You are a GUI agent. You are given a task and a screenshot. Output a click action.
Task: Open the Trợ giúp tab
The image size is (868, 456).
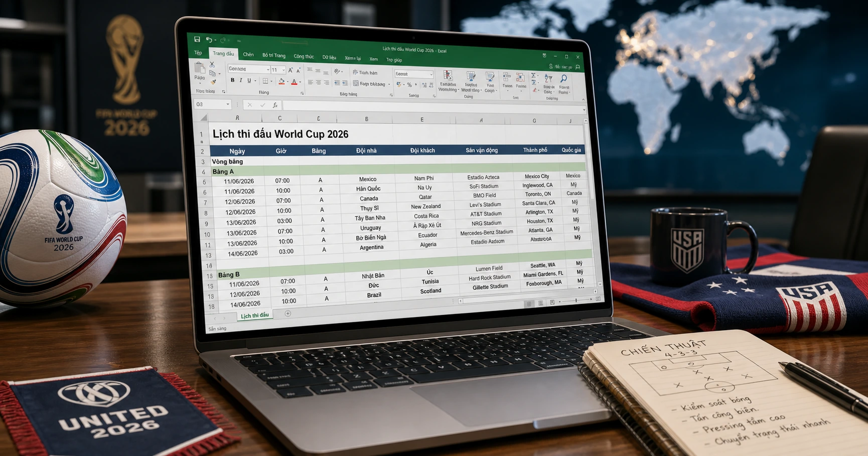[394, 60]
